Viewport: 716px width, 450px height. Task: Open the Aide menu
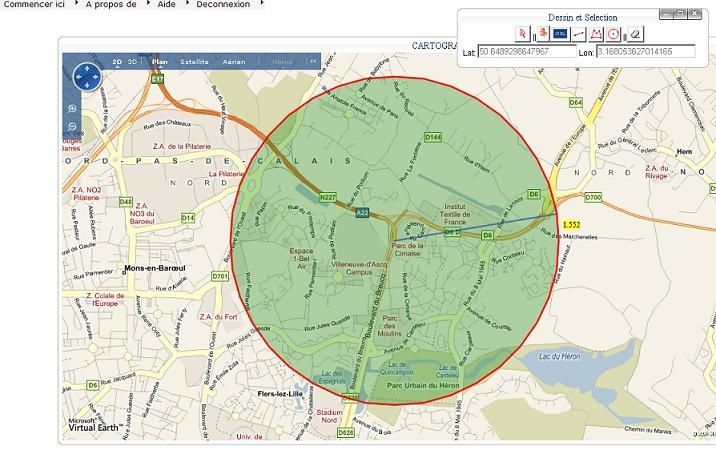167,4
